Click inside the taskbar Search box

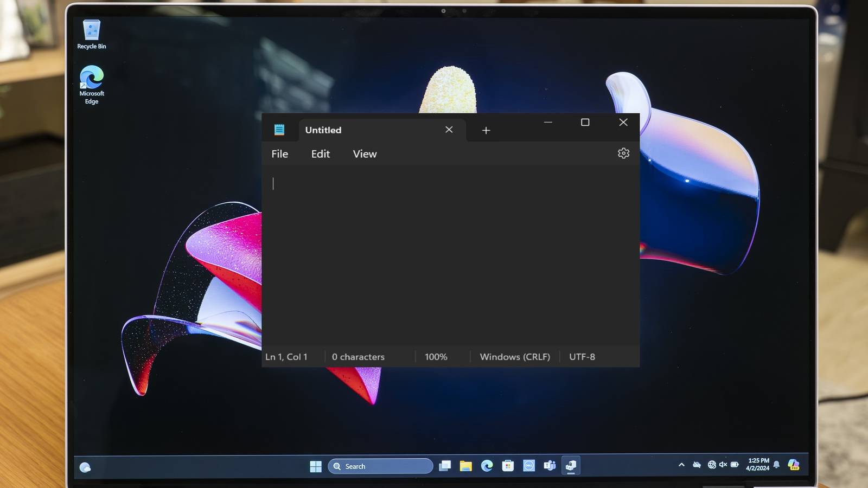pos(380,466)
